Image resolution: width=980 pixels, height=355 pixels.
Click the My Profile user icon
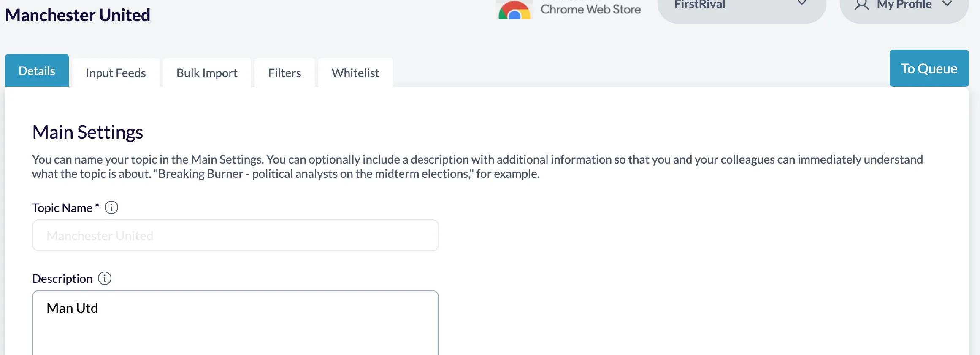(x=861, y=5)
